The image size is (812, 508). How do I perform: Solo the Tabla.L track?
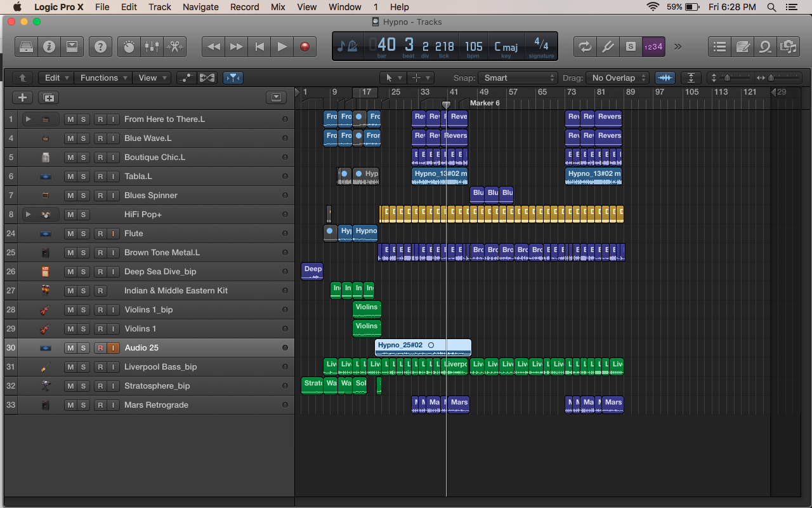coord(83,177)
